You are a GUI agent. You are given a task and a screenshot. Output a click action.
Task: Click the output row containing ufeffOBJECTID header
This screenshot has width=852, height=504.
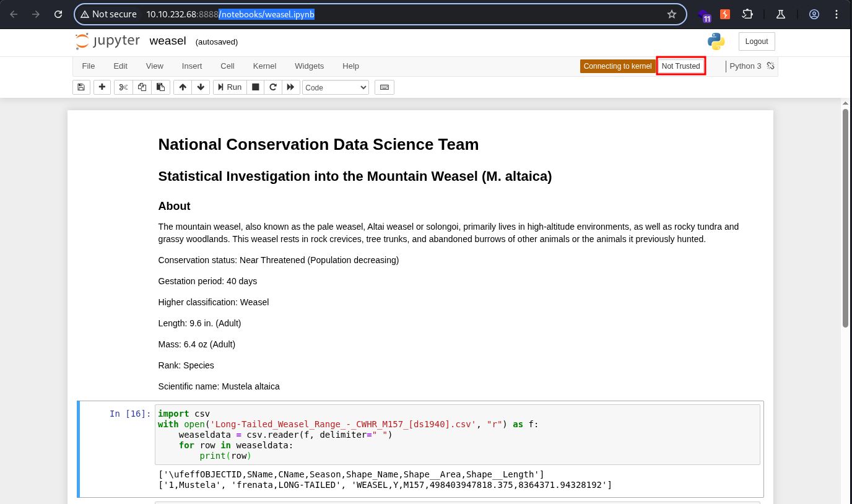coord(351,474)
